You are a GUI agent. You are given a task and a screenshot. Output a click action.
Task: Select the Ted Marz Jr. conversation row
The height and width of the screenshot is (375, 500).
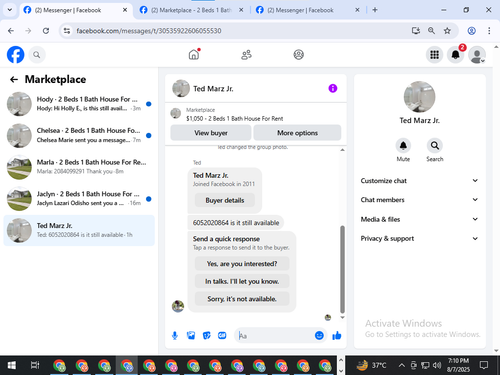point(79,230)
